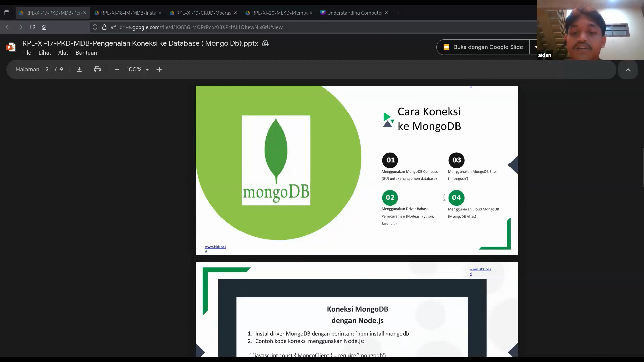Open the browser tab list button

tap(7, 13)
